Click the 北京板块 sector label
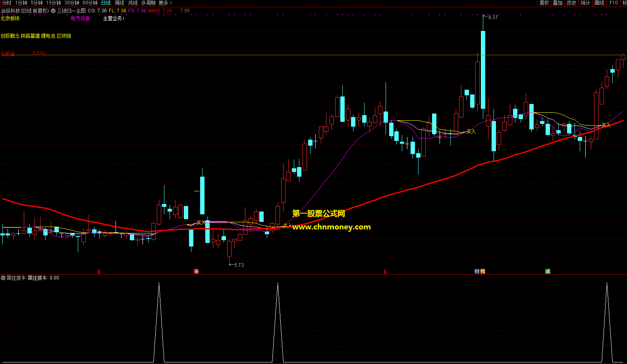Viewport: 627px width, 364px height. (10, 18)
